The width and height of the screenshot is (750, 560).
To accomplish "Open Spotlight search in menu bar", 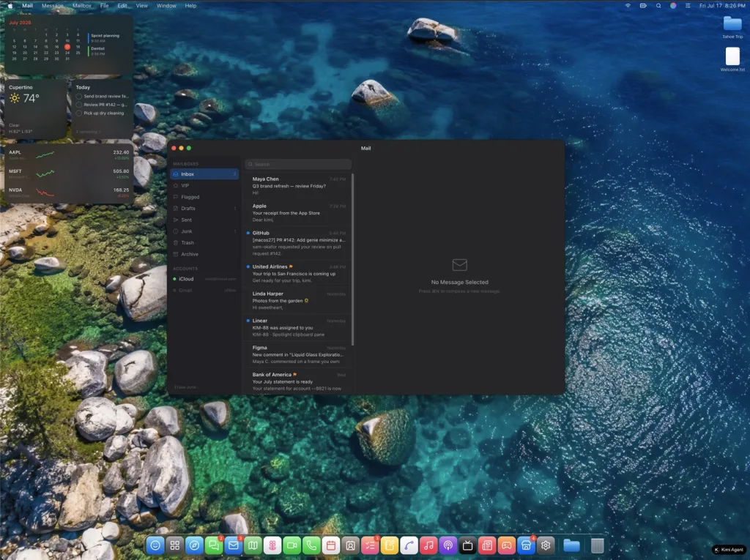I will [x=658, y=6].
